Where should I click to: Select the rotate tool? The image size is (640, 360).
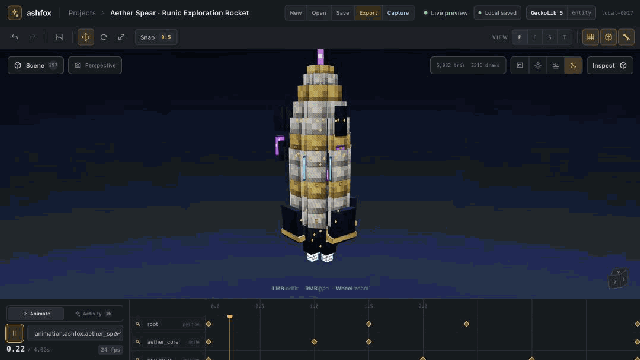point(104,37)
